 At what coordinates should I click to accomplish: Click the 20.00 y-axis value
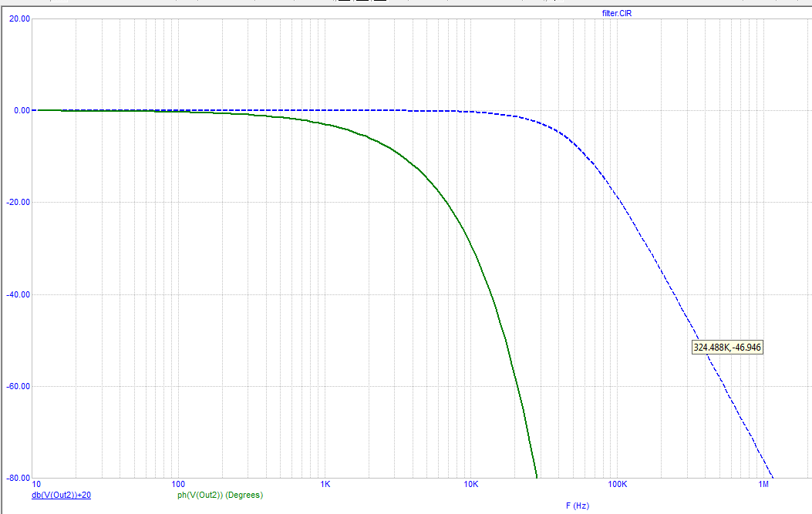20,18
